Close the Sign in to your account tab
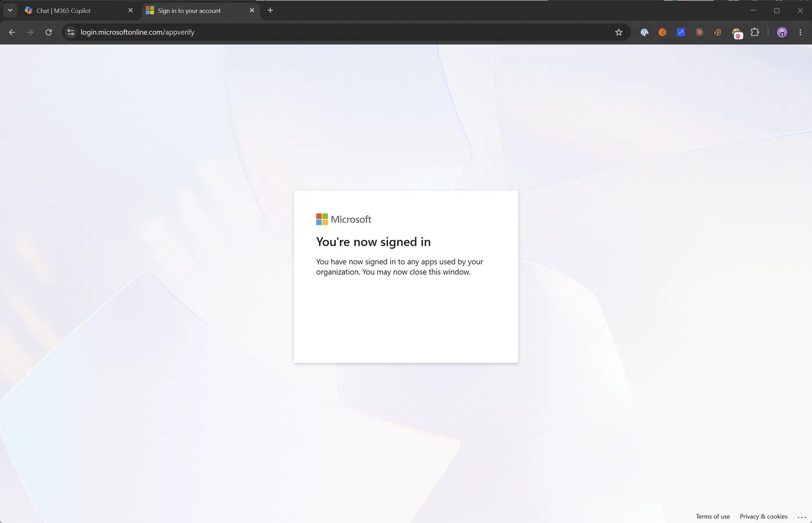Viewport: 812px width, 523px height. click(x=252, y=10)
